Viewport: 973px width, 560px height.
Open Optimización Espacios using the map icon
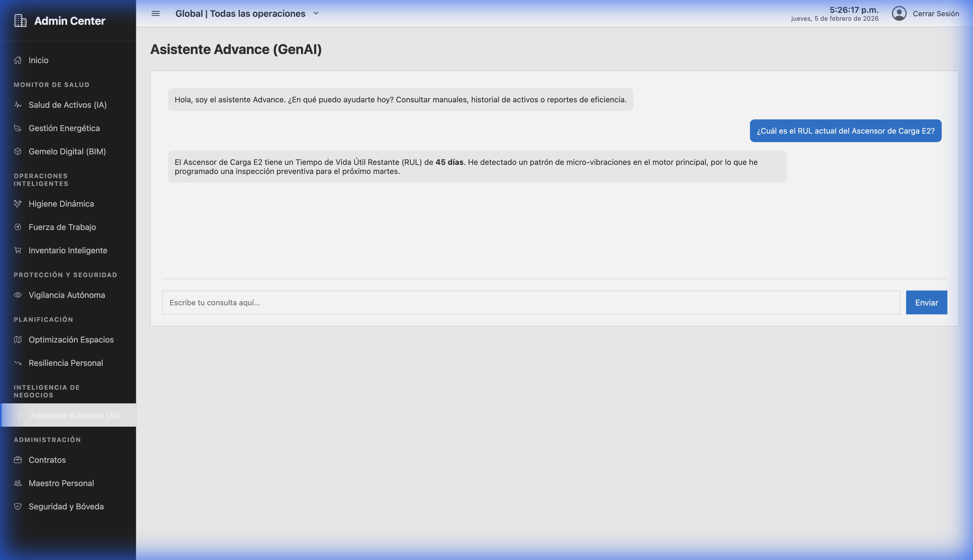pyautogui.click(x=18, y=340)
